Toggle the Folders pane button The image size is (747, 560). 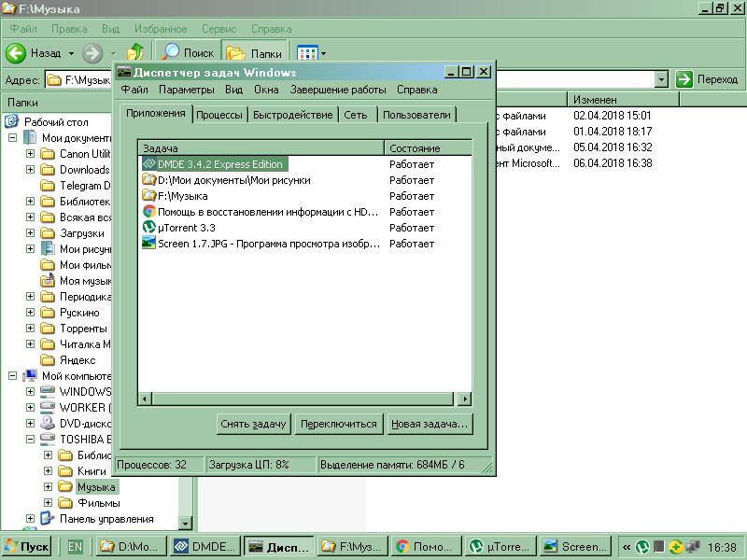pyautogui.click(x=255, y=53)
